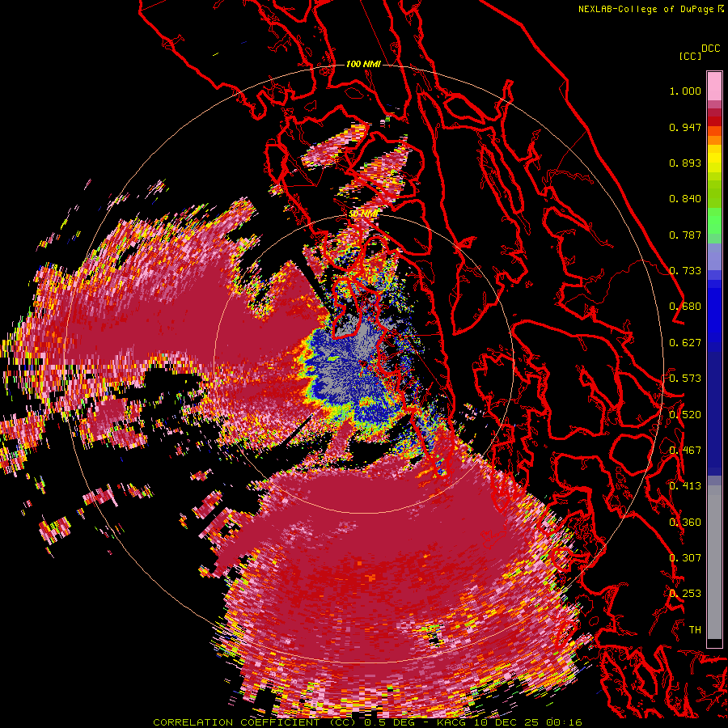Click the TH threshold label on legend
Viewport: 728px width, 728px height.
click(x=695, y=630)
